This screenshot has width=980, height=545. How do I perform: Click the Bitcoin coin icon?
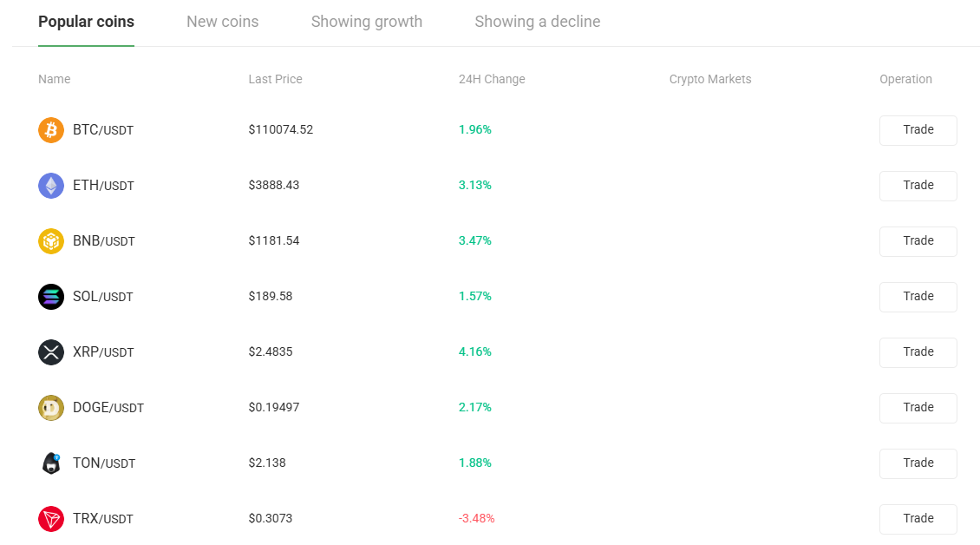[x=51, y=130]
